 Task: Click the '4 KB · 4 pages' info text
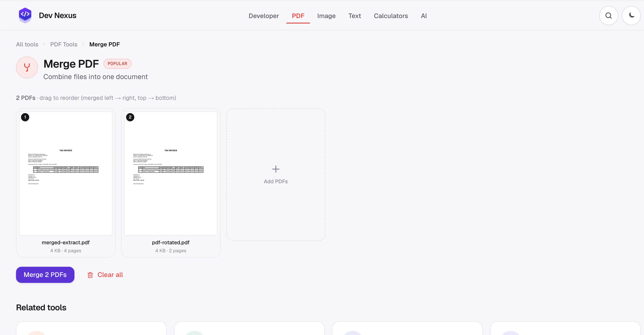[66, 250]
